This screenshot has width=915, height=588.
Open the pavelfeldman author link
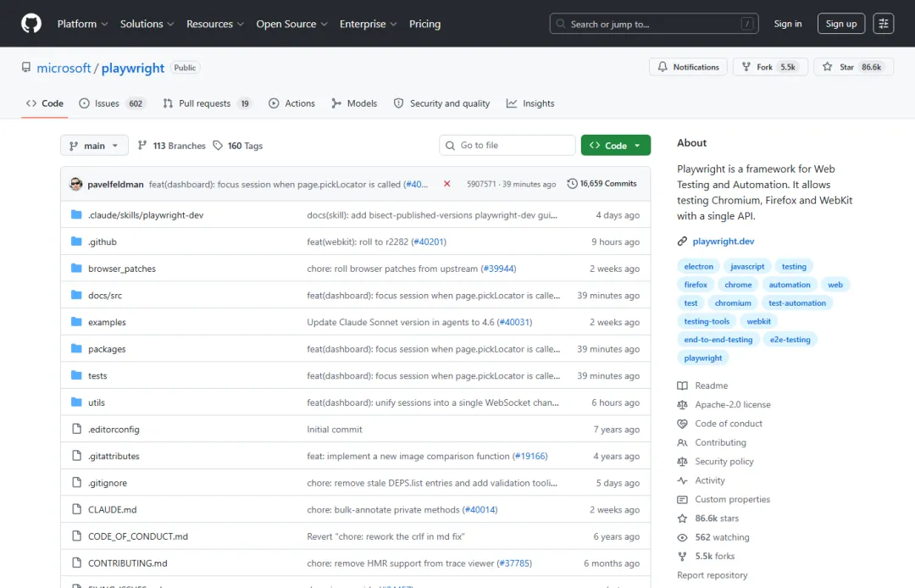click(x=115, y=185)
